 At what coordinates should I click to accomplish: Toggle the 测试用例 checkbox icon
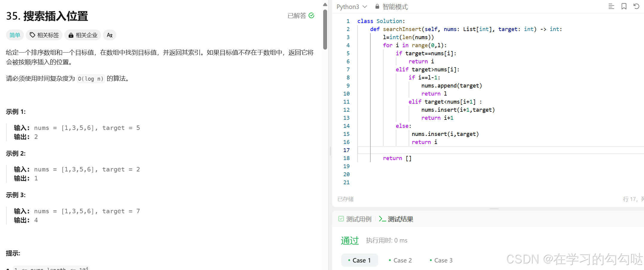tap(341, 219)
